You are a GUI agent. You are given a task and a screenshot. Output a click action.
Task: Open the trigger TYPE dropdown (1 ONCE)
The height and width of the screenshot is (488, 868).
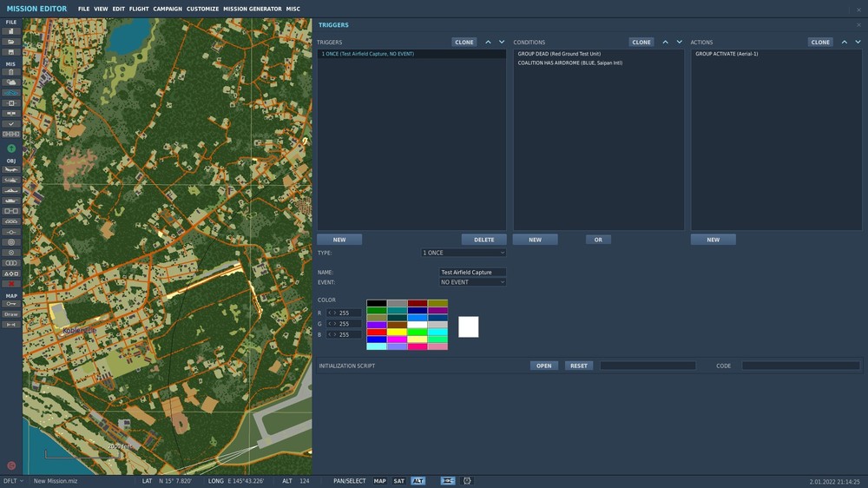click(464, 253)
